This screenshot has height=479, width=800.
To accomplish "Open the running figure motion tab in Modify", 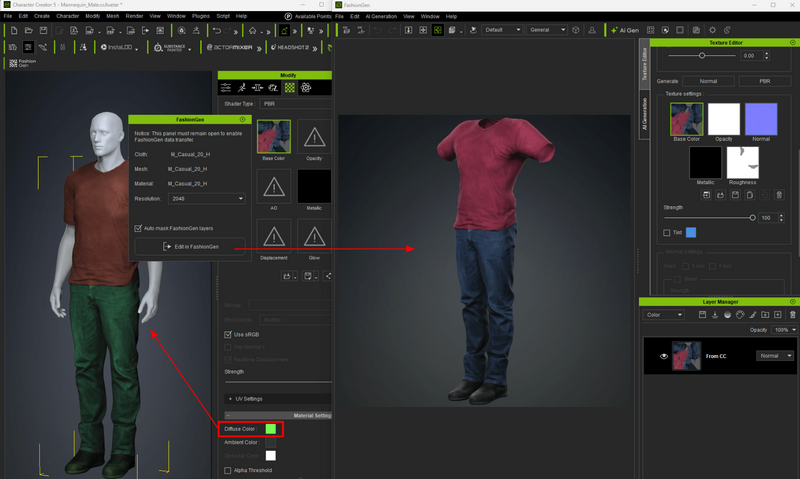I will tap(242, 88).
